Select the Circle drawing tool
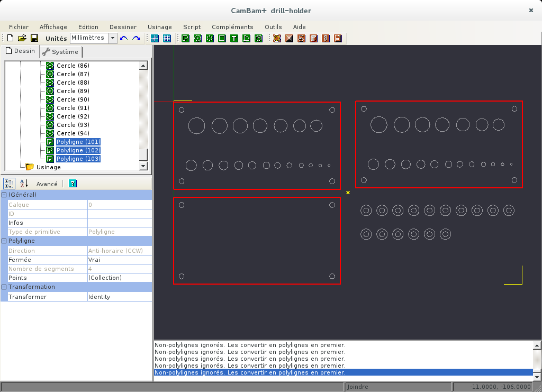 tap(197, 38)
